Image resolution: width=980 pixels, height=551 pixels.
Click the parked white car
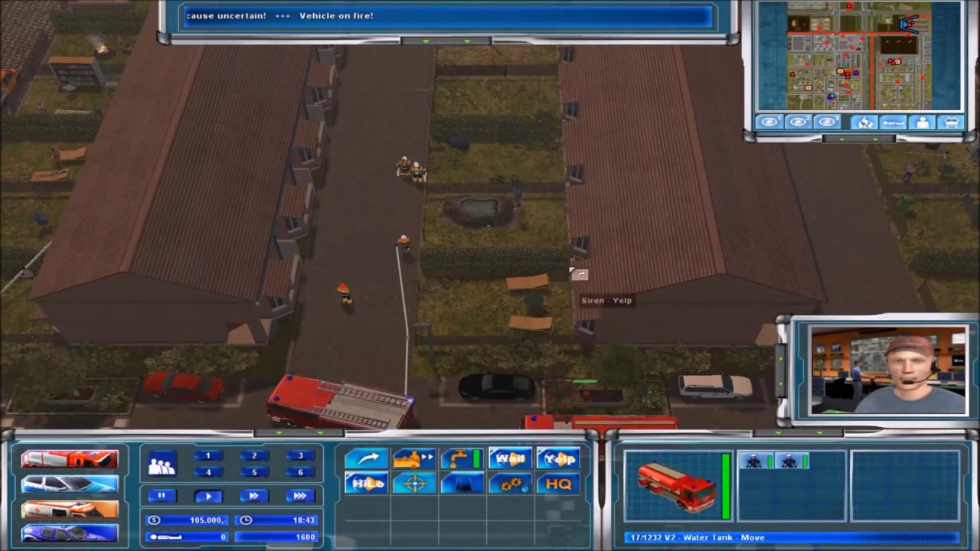(715, 386)
